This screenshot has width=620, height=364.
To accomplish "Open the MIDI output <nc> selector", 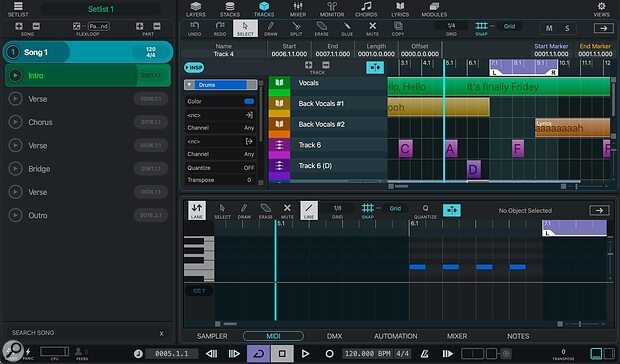I will tap(220, 141).
